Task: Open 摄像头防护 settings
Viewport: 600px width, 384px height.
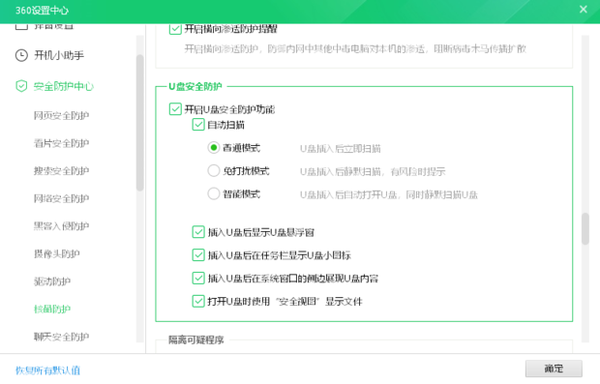Action: 57,254
